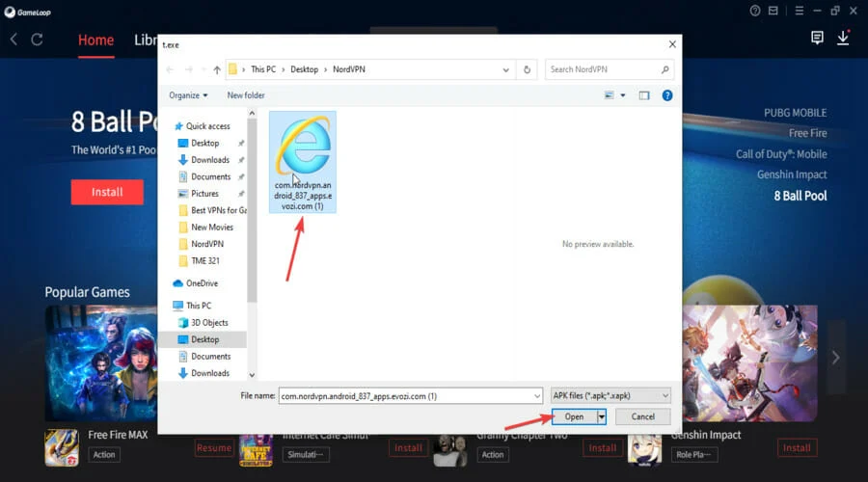The width and height of the screenshot is (868, 482).
Task: Open pinned Desktop under Quick access
Action: (x=204, y=143)
